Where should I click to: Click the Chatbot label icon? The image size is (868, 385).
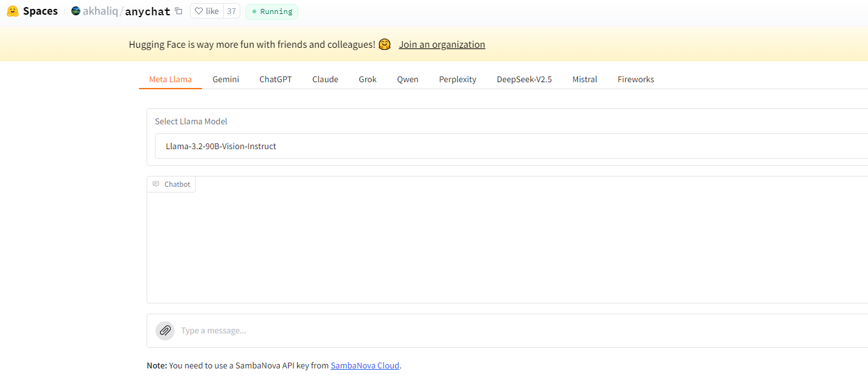(156, 184)
